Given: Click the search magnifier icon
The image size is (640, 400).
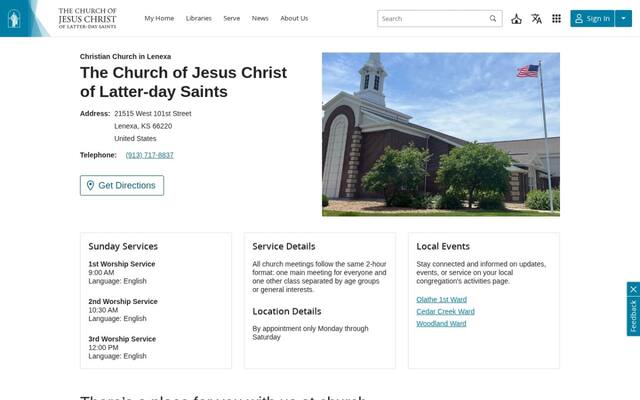Looking at the screenshot, I should 493,18.
